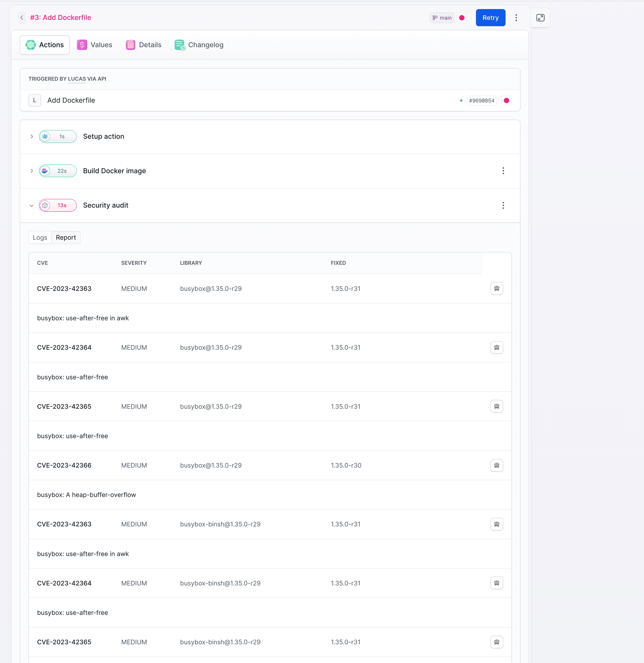
Task: Open the Security audit options menu
Action: coord(503,205)
